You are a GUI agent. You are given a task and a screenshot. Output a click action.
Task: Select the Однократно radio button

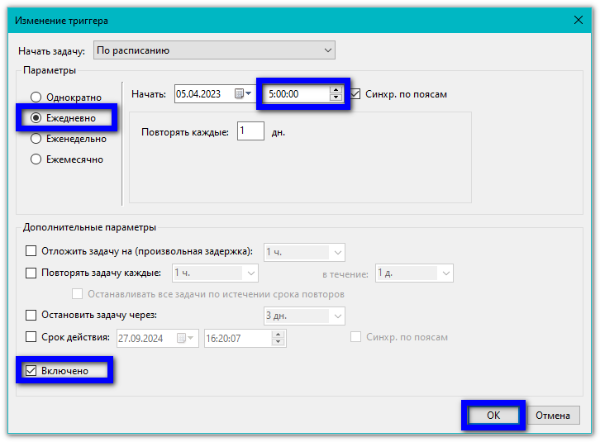(x=37, y=98)
